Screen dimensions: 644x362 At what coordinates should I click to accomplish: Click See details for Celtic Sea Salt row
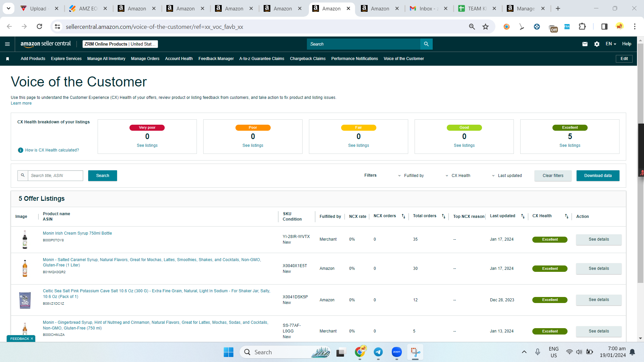pos(599,300)
